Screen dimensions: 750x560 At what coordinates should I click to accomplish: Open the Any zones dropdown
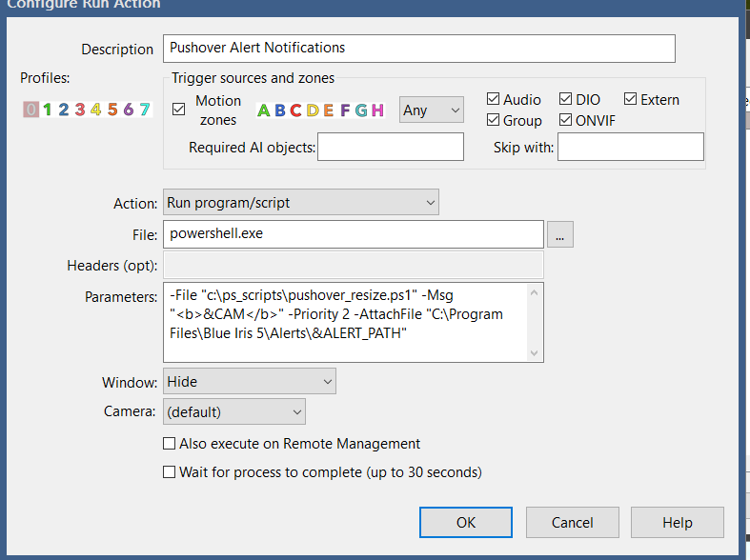(x=431, y=110)
